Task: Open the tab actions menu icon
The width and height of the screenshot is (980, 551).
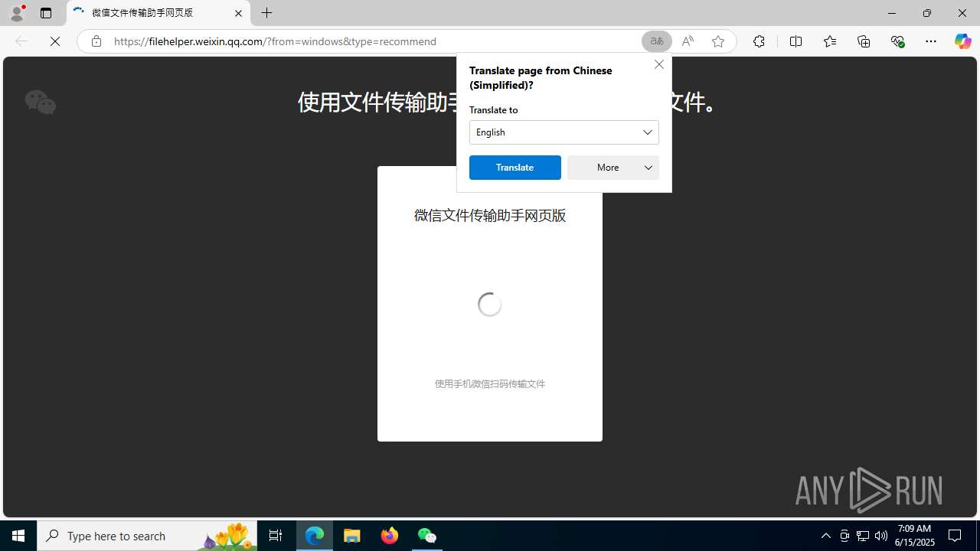Action: [x=46, y=13]
